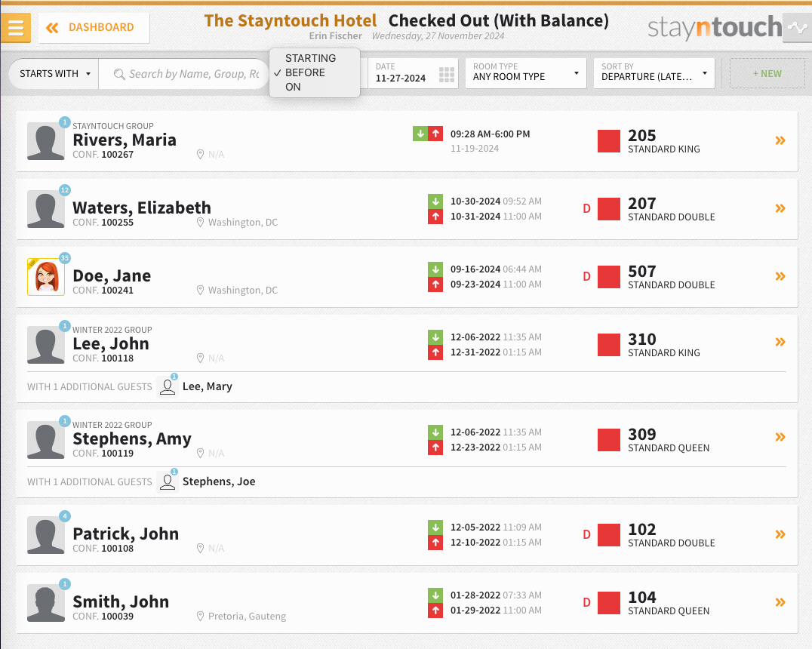This screenshot has height=649, width=812.
Task: Select guest name Rivers, Maria
Action: point(125,140)
